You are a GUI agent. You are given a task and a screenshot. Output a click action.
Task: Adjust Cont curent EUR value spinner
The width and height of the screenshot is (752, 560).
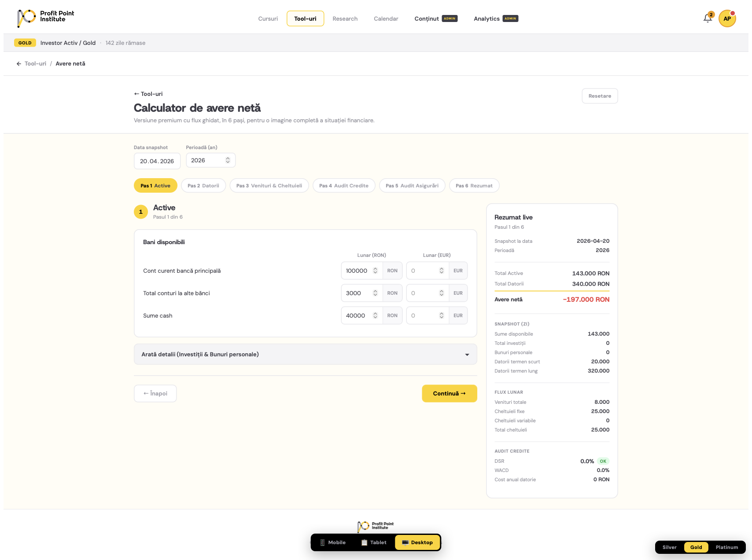click(x=441, y=271)
